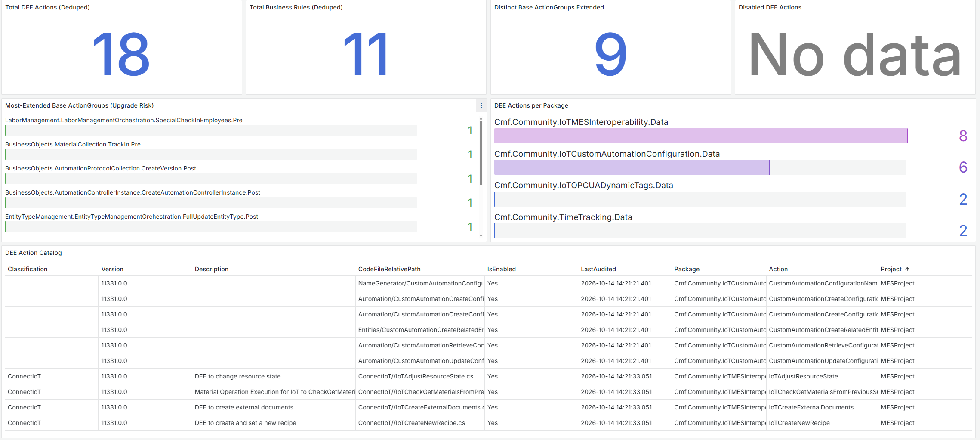Click the IoTCreateNewRecipe action cell

coord(823,423)
